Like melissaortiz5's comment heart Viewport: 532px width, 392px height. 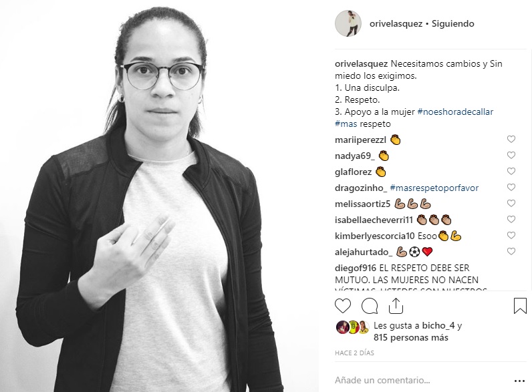[511, 203]
